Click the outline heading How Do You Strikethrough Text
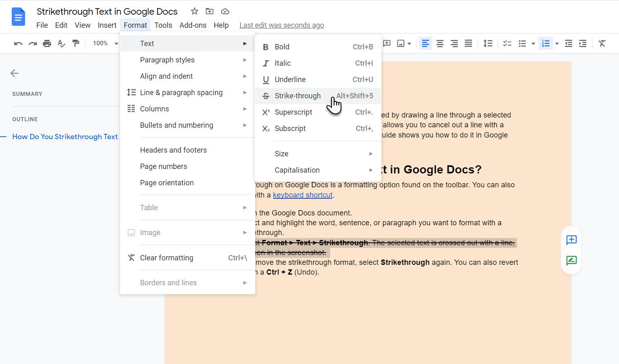 [65, 136]
